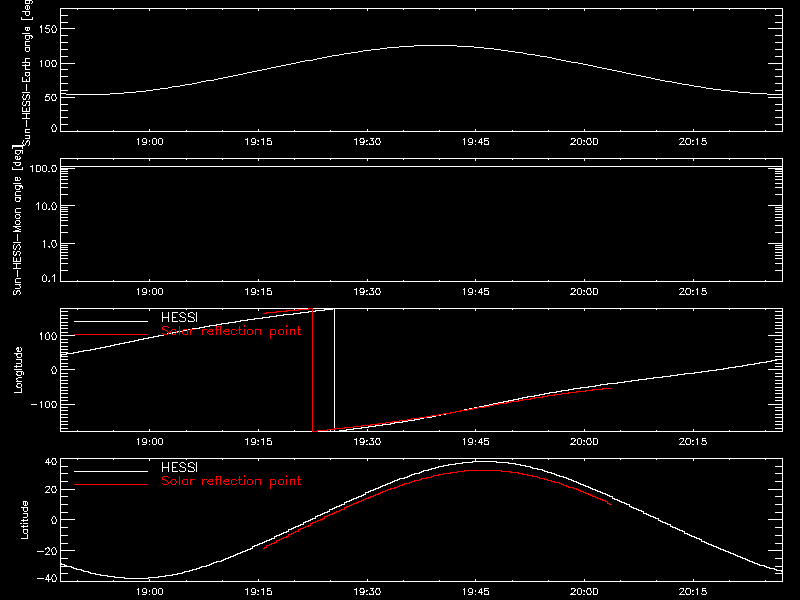This screenshot has height=600, width=800.
Task: Click the 100.0 tick on Moon angle plot
Action: [x=43, y=168]
